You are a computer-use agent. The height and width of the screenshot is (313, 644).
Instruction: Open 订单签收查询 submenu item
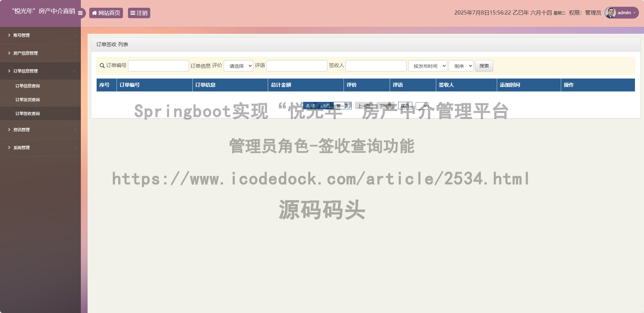tap(40, 113)
